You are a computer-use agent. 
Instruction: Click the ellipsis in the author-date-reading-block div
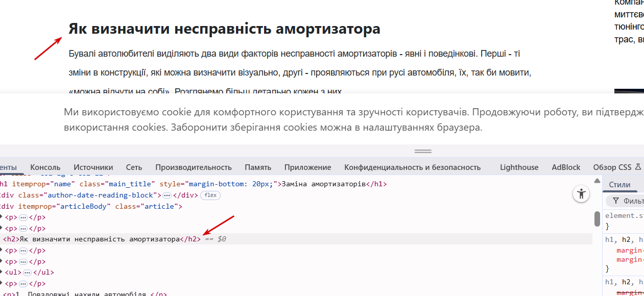tap(166, 195)
